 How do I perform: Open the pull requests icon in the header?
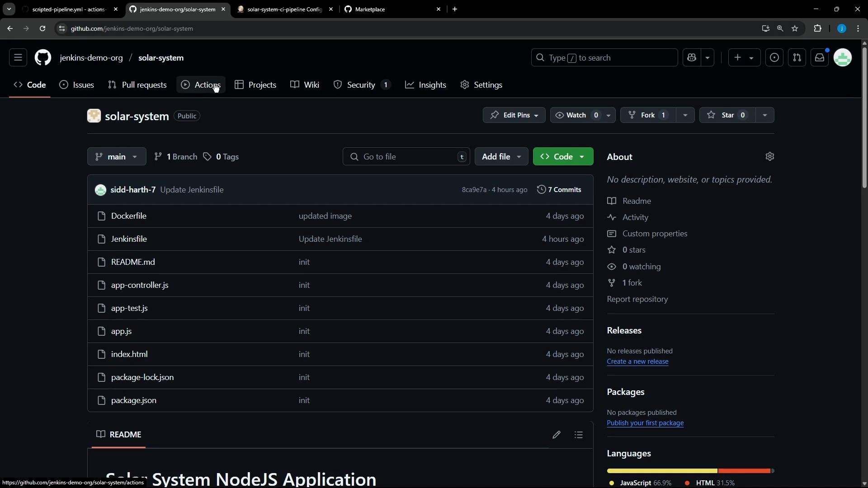coord(797,57)
